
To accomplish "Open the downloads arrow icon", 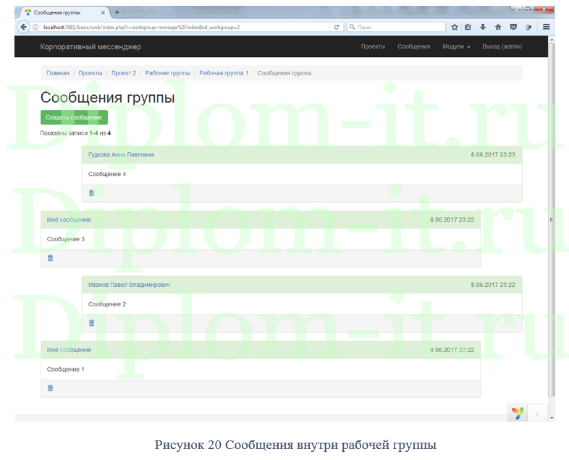I will (483, 27).
